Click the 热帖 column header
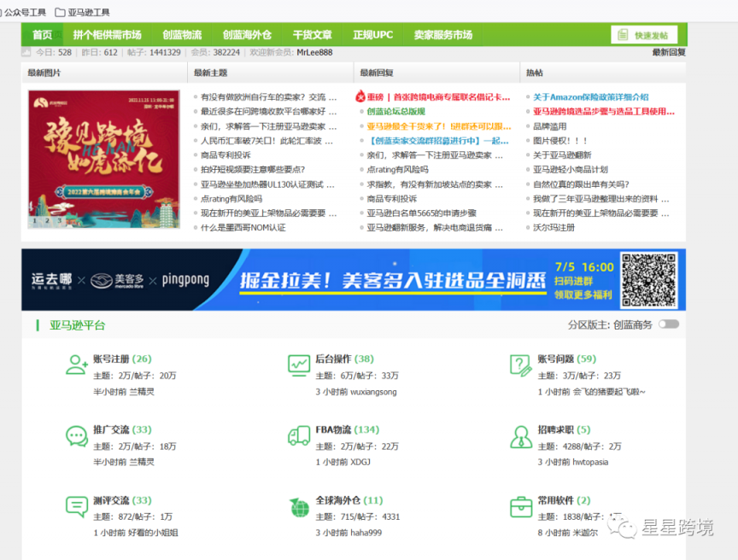This screenshot has height=560, width=738. 534,73
